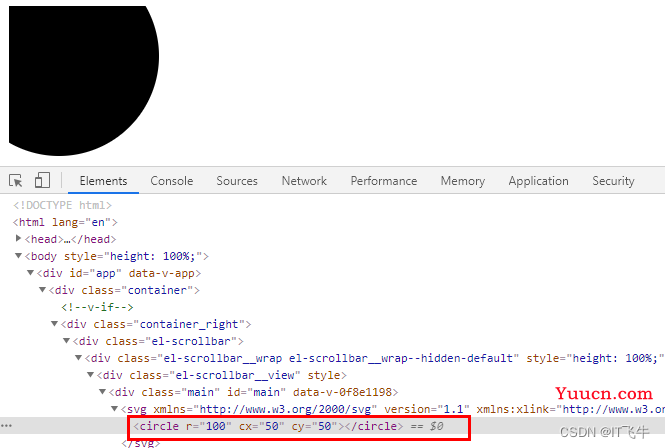Select the closing </svg> tag

pos(141,442)
